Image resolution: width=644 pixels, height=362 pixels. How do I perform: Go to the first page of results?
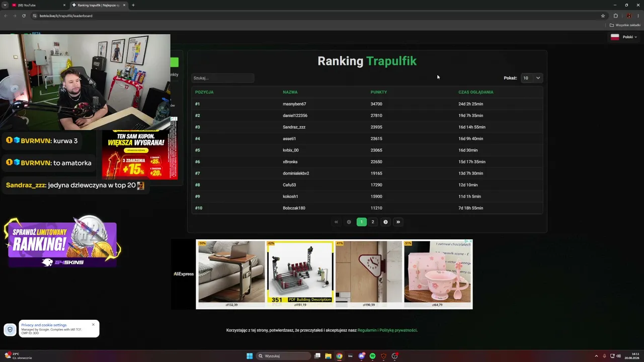click(337, 222)
